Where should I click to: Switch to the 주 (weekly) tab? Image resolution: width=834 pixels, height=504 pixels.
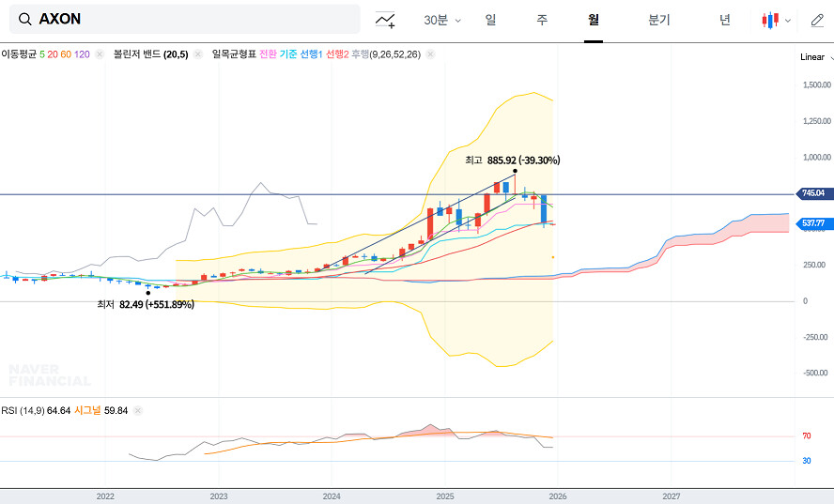542,21
